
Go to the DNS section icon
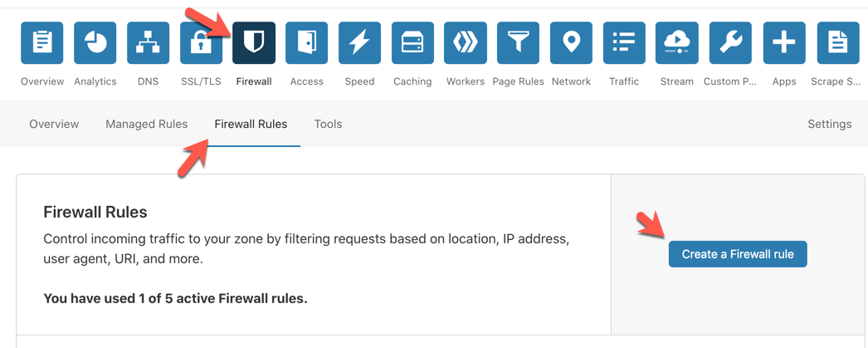(148, 43)
